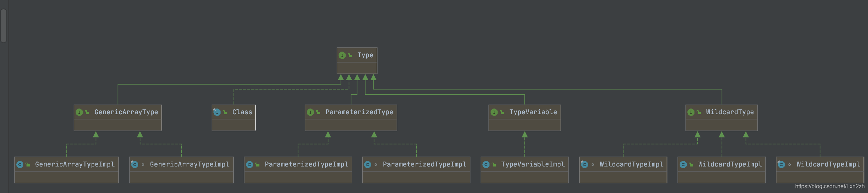Image resolution: width=868 pixels, height=193 pixels.
Task: Select WildcardTypeImpl label next to the lock icon
Action: point(730,164)
